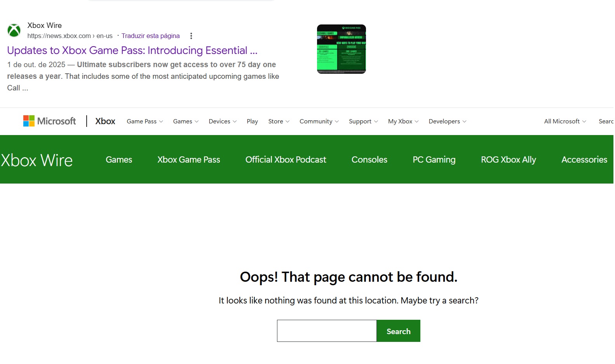Focus the search text field on error page
615x364 pixels.
coord(326,331)
